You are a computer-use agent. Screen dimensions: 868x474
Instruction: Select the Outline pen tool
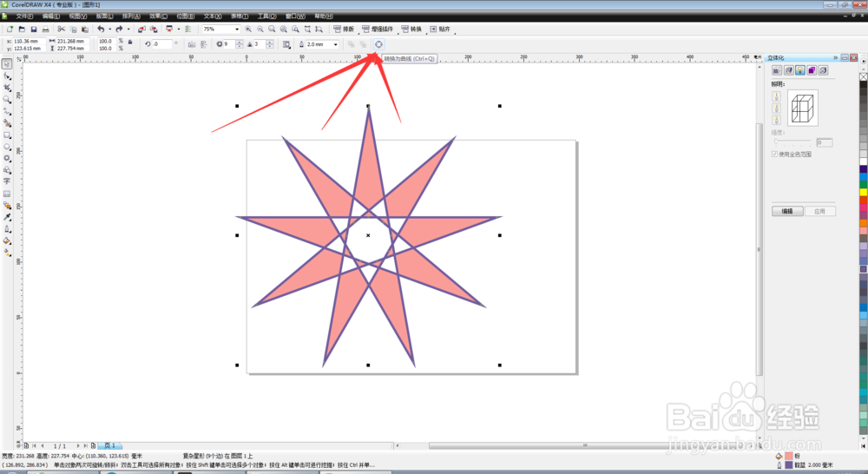click(x=7, y=228)
